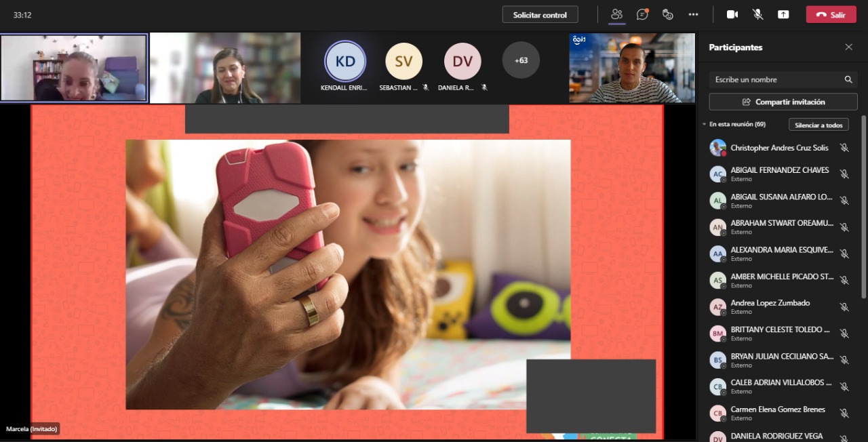868x442 pixels.
Task: Toggle the camera on or off
Action: coord(732,14)
